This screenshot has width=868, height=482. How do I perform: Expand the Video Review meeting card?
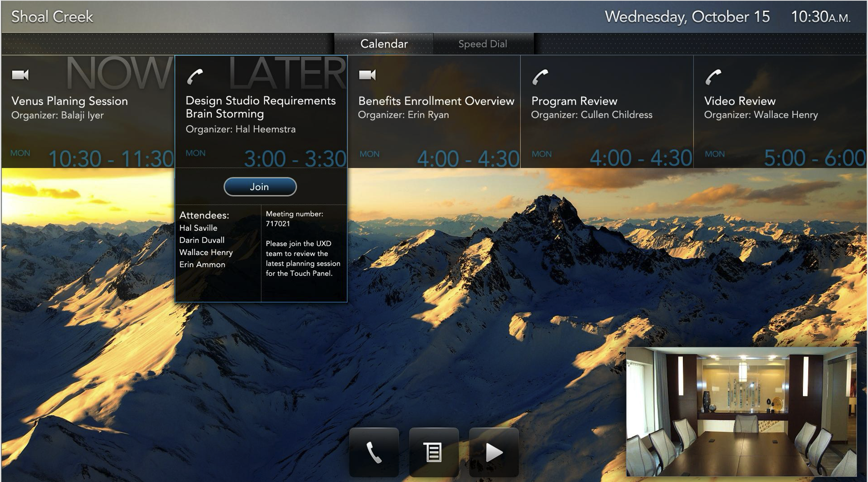click(740, 101)
